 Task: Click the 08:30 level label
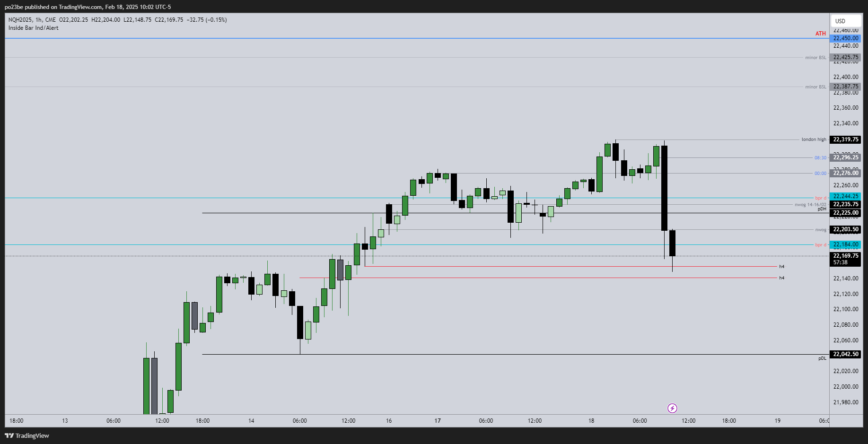[x=820, y=158]
